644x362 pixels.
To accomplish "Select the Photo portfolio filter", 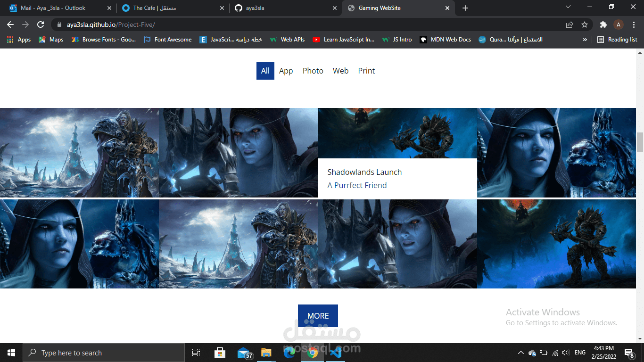I will [x=313, y=71].
